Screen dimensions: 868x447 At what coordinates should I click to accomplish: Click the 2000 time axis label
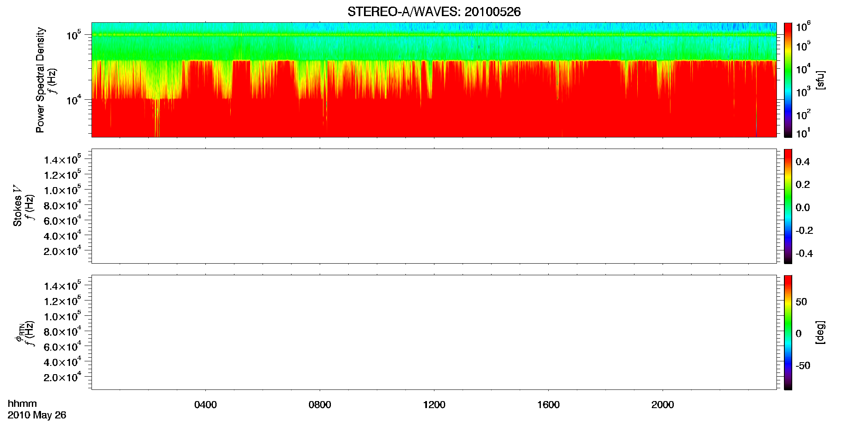[663, 405]
